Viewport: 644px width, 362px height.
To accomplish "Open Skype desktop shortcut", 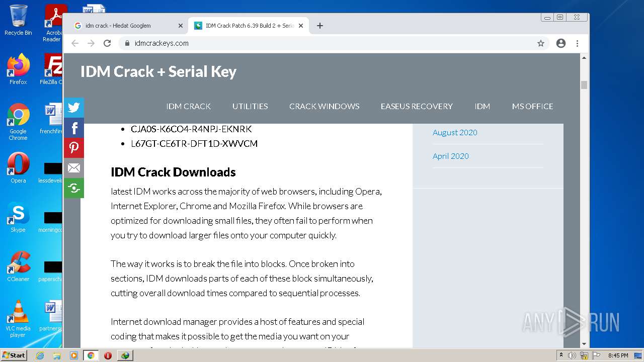I will (x=18, y=217).
